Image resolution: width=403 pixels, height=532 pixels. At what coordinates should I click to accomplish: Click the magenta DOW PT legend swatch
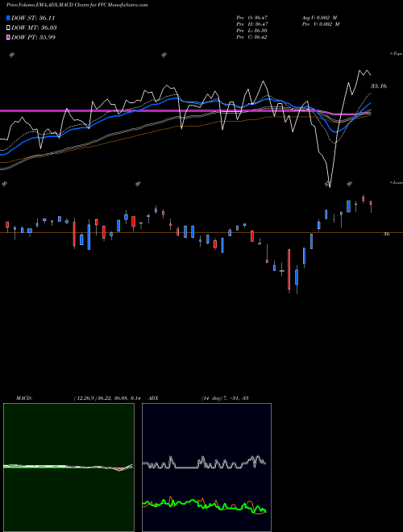[9, 37]
